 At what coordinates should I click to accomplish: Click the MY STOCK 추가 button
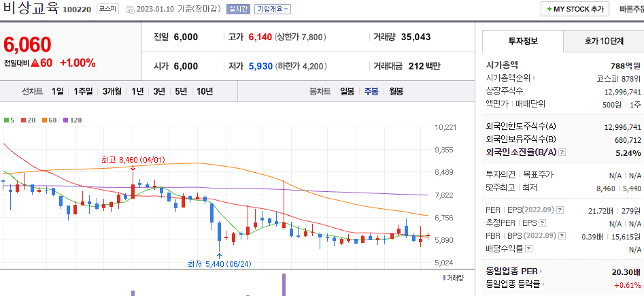(x=575, y=9)
